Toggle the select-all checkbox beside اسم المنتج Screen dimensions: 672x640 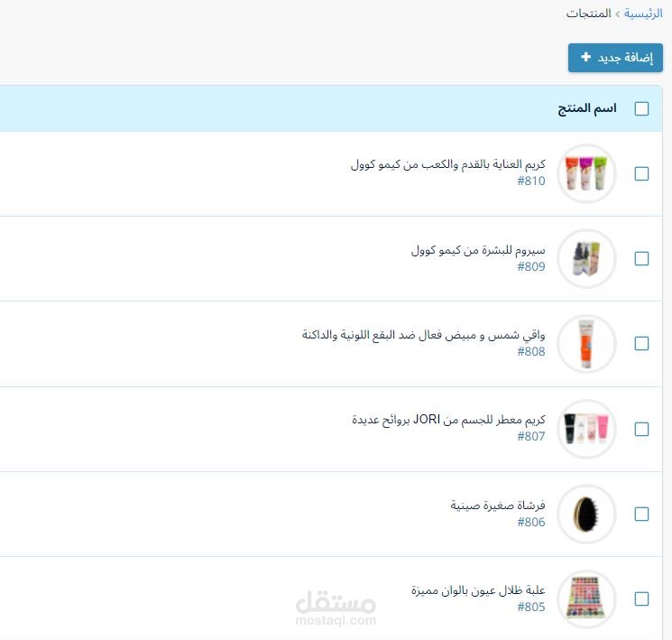click(x=641, y=108)
